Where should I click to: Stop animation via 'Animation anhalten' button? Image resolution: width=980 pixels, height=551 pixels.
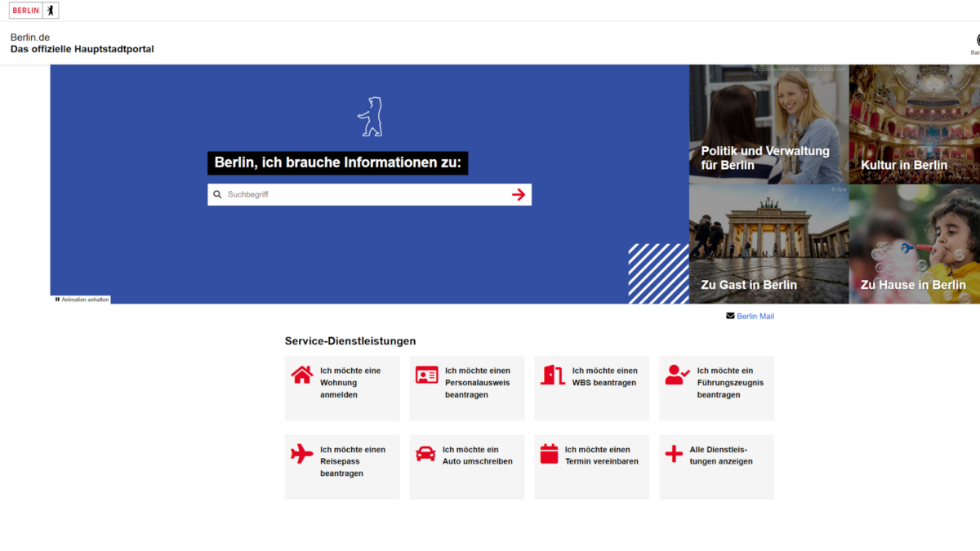tap(81, 300)
